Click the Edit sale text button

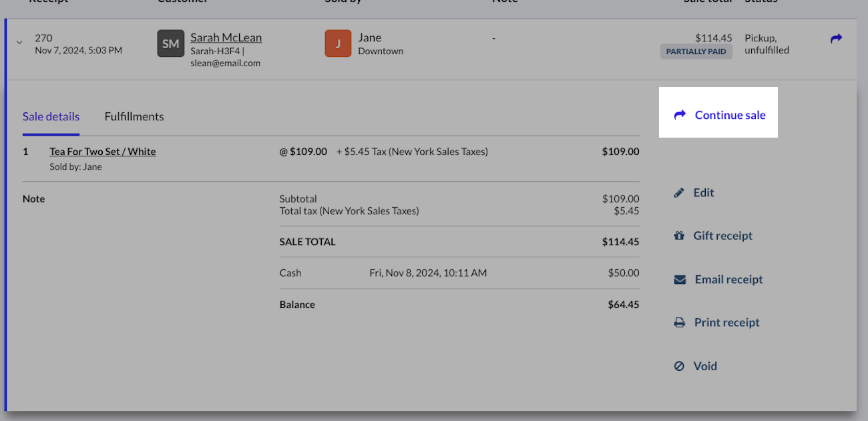pyautogui.click(x=704, y=192)
